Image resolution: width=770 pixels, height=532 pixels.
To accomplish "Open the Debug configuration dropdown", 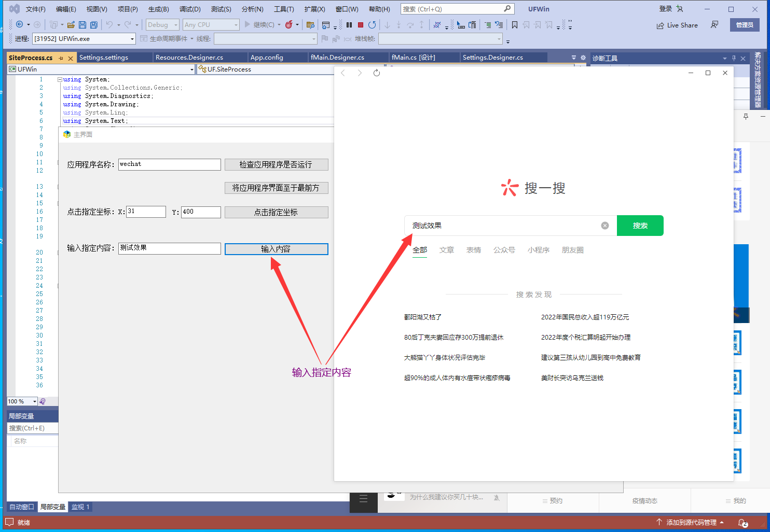I will (162, 24).
